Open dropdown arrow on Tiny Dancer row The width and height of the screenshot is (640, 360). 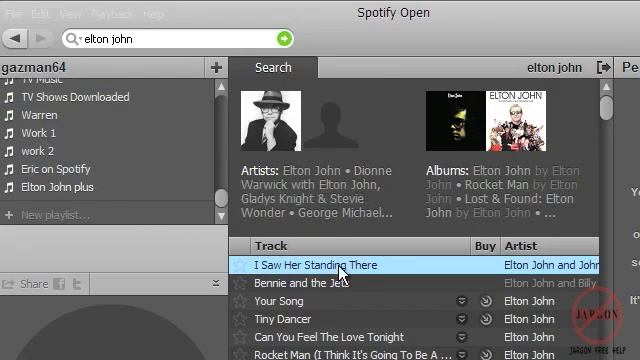click(x=462, y=319)
